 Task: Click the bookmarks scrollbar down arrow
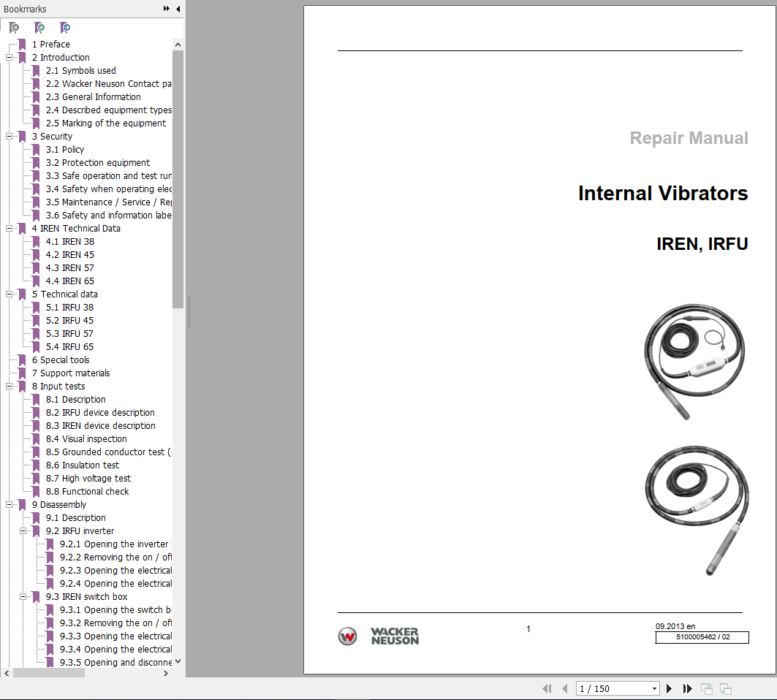(178, 661)
